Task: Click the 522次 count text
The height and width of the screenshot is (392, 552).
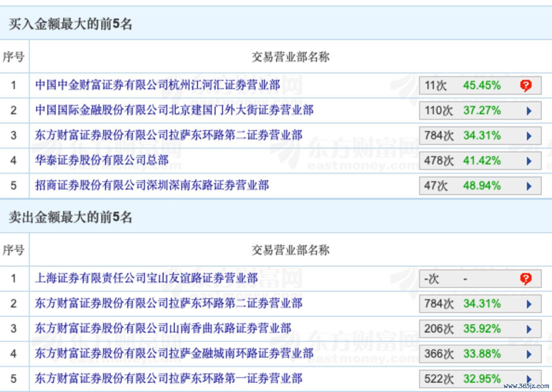Action: (x=439, y=379)
